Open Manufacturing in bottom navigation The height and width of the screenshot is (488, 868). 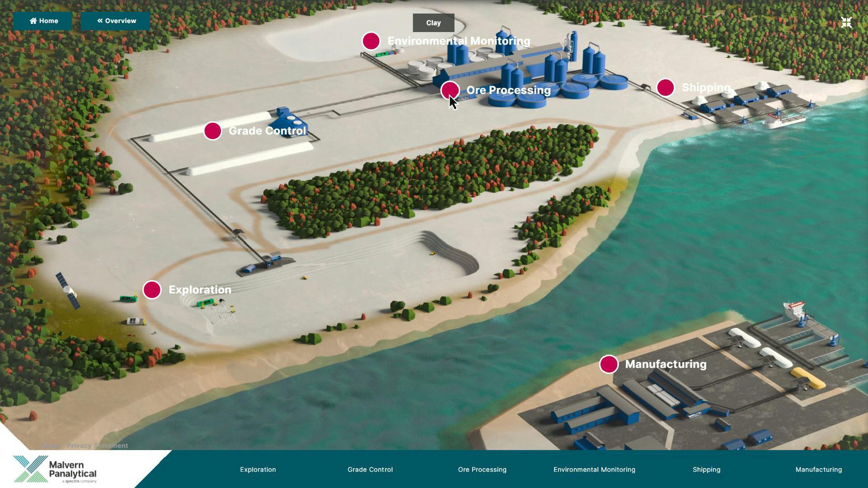pos(818,469)
